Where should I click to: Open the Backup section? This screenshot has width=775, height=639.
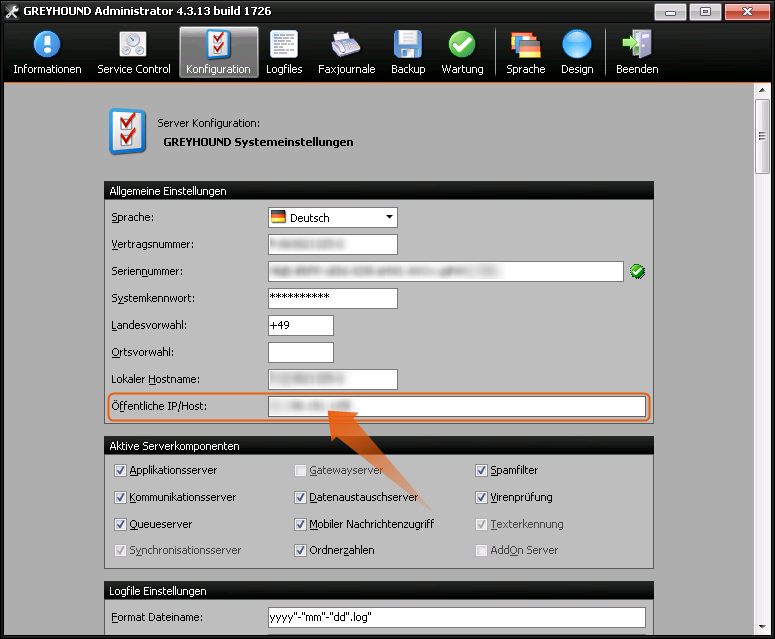pyautogui.click(x=408, y=52)
